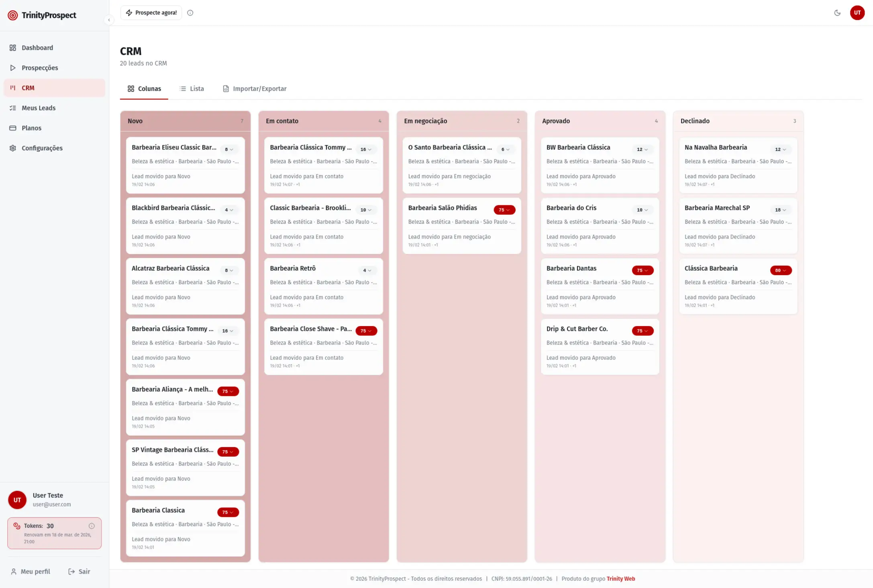Expand score 12 dropdown on BW Barbearia Clássica
The height and width of the screenshot is (588, 873).
click(642, 149)
